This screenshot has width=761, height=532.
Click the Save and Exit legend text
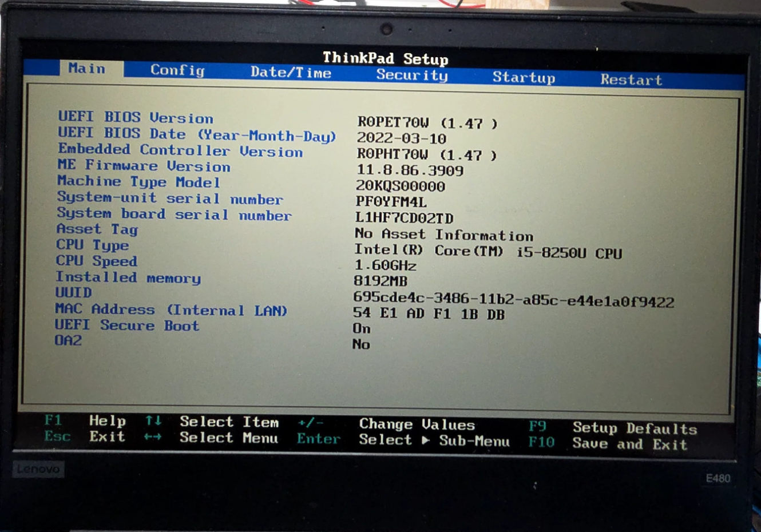click(630, 443)
